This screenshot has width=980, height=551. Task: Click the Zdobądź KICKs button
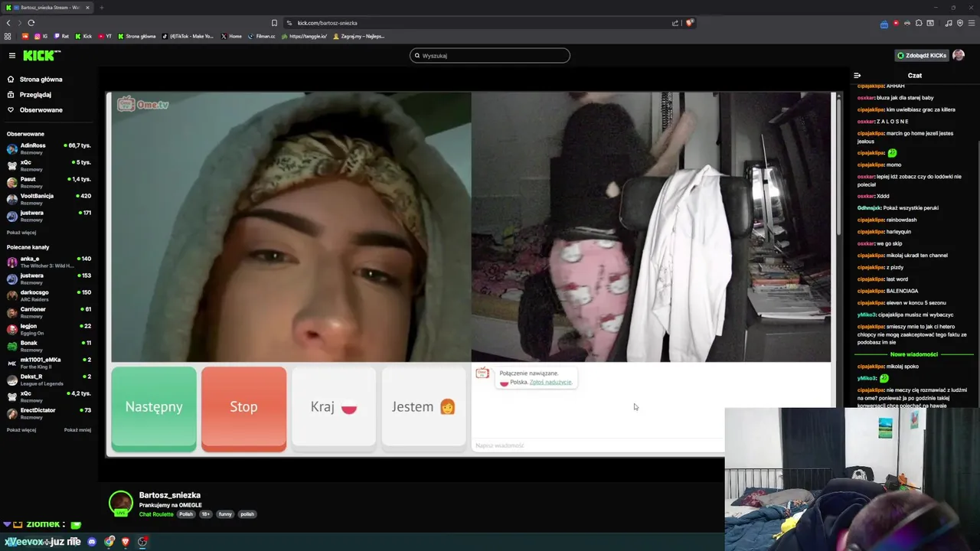coord(922,55)
